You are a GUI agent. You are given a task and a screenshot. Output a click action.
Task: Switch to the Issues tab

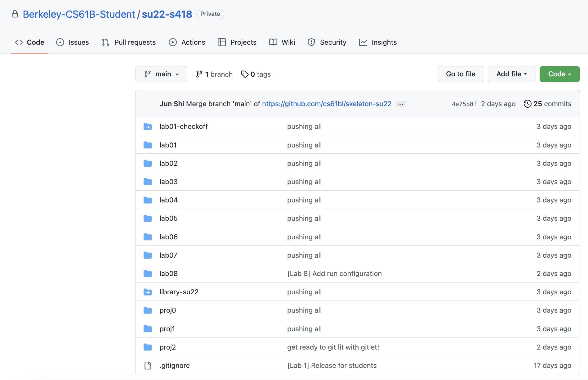click(x=73, y=42)
